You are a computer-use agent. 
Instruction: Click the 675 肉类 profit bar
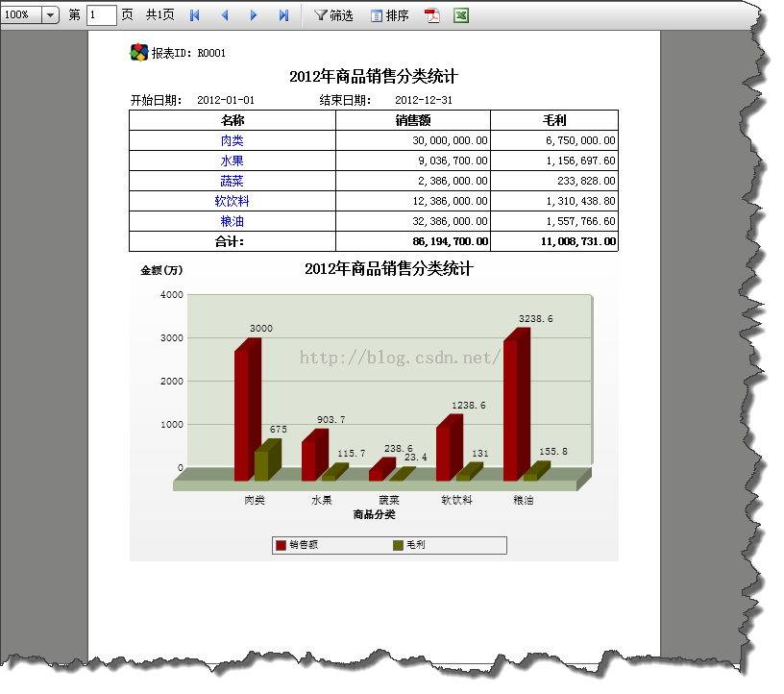(x=267, y=459)
